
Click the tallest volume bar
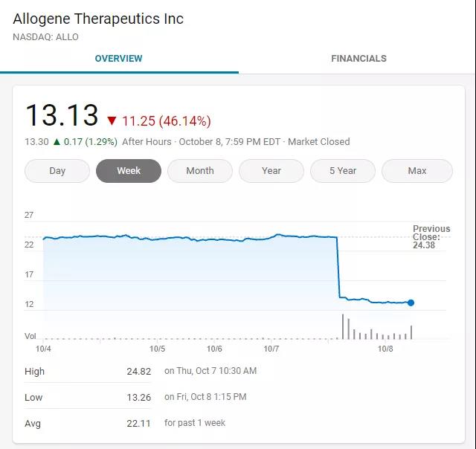[343, 326]
